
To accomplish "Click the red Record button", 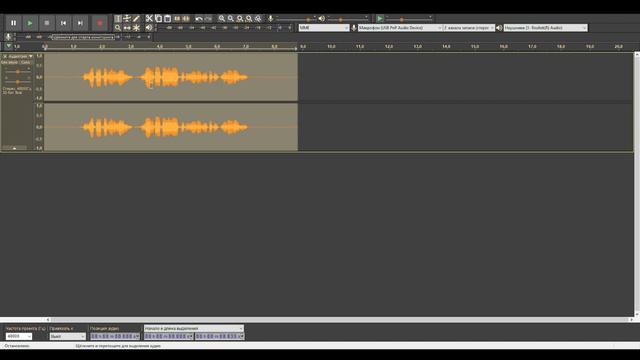I will tap(100, 23).
